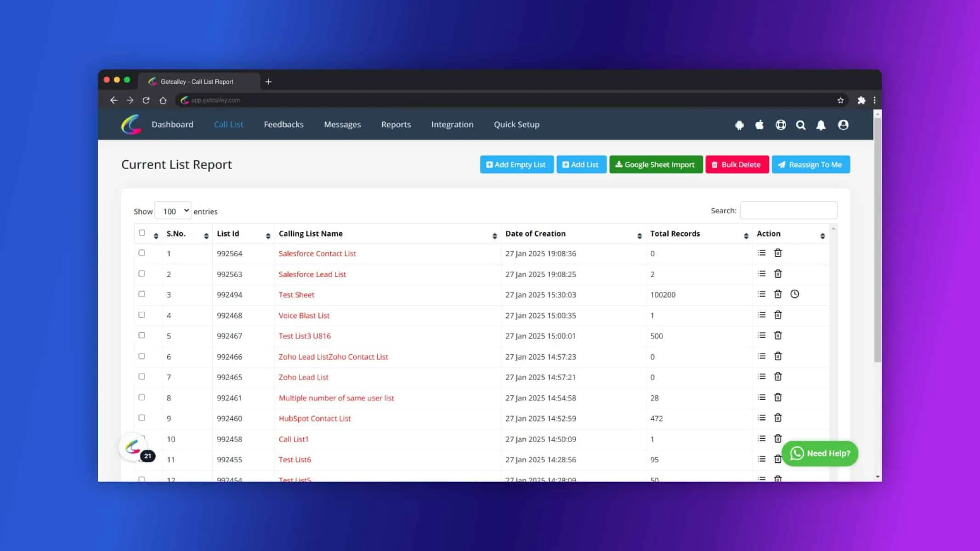Open the Show entries dropdown
The width and height of the screenshot is (980, 551).
(x=173, y=211)
